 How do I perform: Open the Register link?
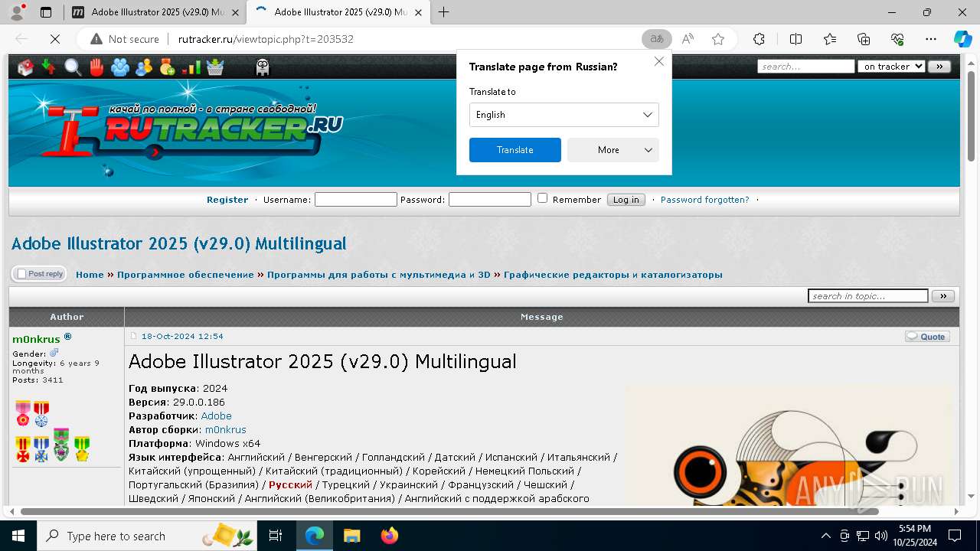pyautogui.click(x=227, y=200)
